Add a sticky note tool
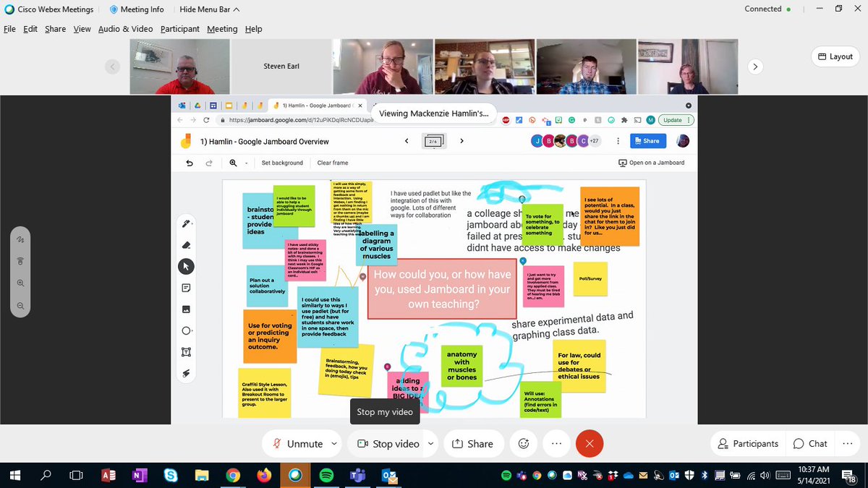The image size is (868, 488). pos(186,288)
